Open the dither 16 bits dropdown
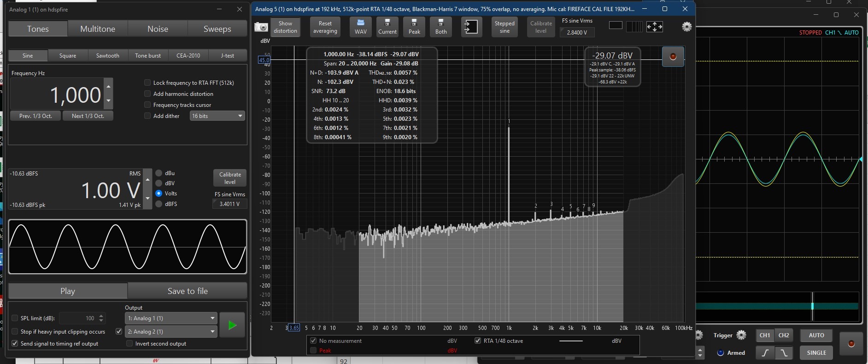The height and width of the screenshot is (364, 868). (217, 116)
